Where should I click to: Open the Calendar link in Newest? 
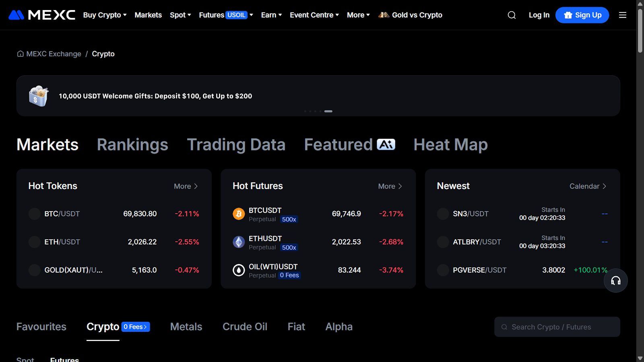pos(587,186)
